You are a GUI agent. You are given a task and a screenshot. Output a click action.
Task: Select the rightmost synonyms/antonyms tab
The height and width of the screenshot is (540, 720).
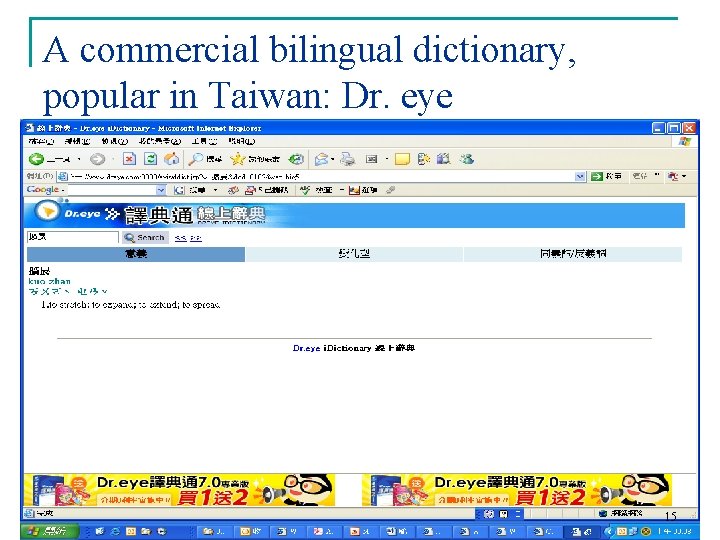coord(573,253)
